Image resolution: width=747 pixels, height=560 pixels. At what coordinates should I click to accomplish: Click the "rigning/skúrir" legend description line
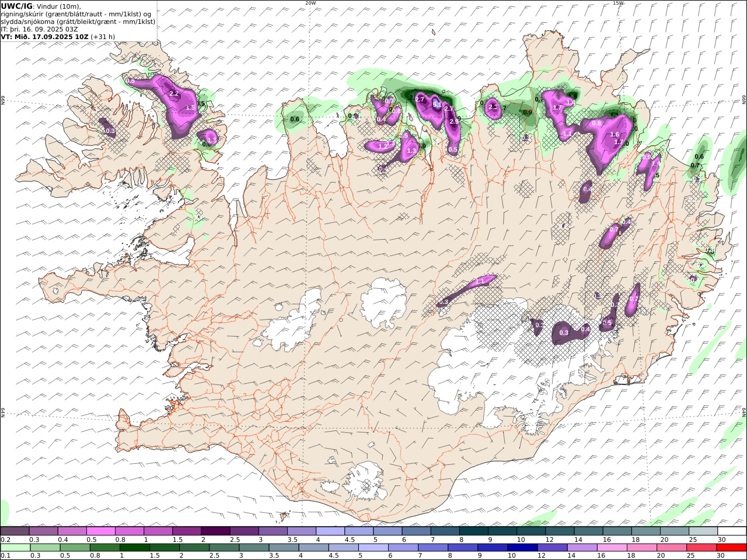click(76, 14)
